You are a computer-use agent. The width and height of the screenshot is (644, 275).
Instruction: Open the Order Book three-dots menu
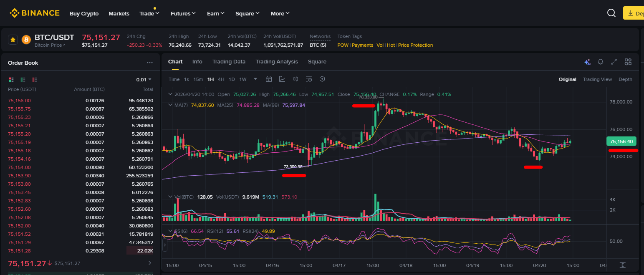click(150, 63)
